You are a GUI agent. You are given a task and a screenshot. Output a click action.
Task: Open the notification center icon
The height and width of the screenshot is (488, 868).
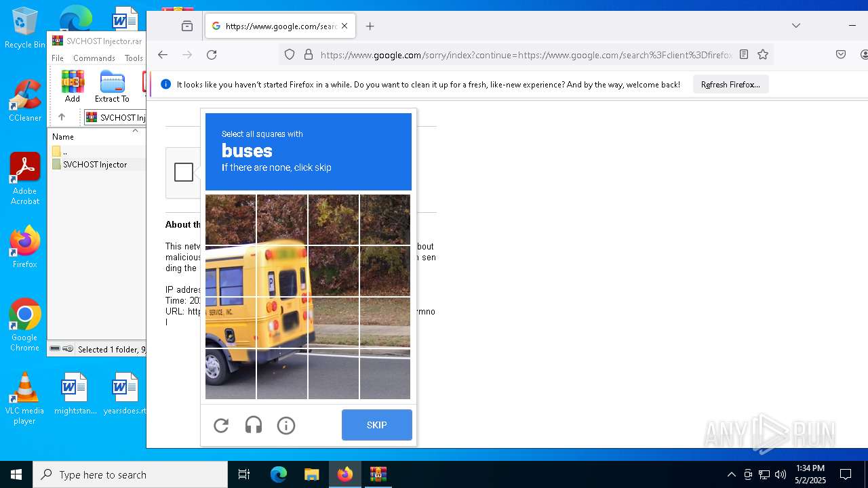(x=846, y=474)
